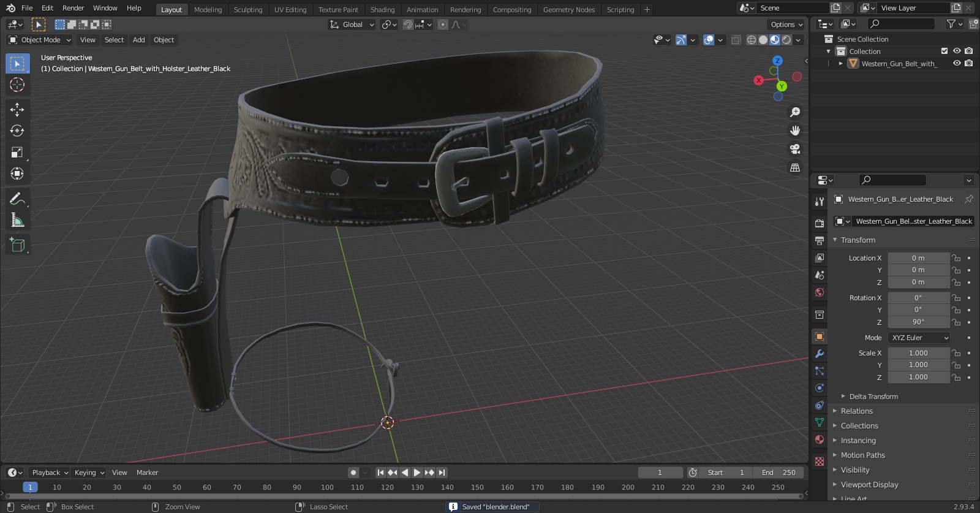Image resolution: width=980 pixels, height=513 pixels.
Task: Toggle snapping magnet icon
Action: click(408, 25)
